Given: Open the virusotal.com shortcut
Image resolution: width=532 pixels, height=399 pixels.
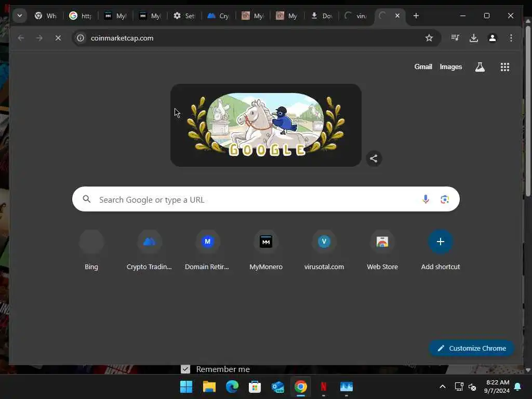Looking at the screenshot, I should click(x=324, y=250).
